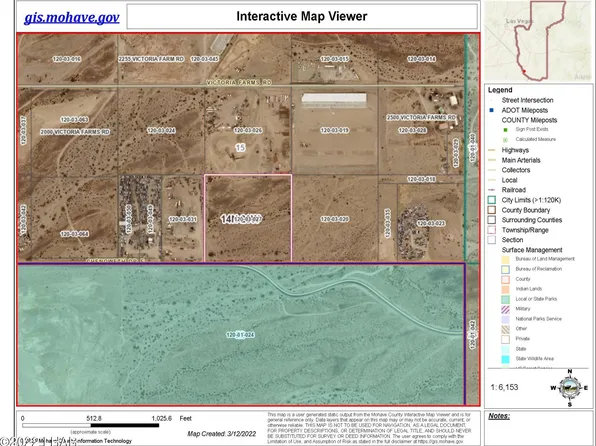This screenshot has width=596, height=446.
Task: Select the 2300 VICTORIA FARMS RD label
Action: 421,118
